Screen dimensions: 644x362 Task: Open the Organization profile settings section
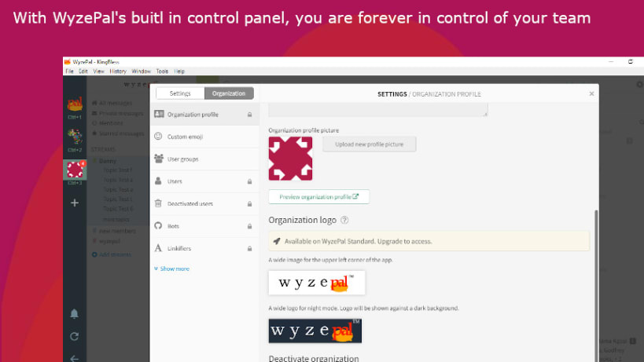(204, 115)
